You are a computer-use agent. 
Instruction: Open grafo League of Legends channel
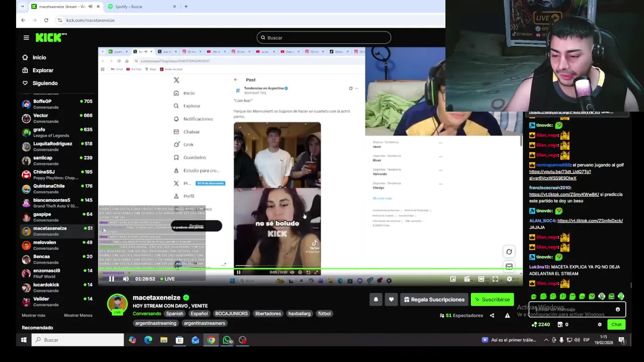point(57,132)
